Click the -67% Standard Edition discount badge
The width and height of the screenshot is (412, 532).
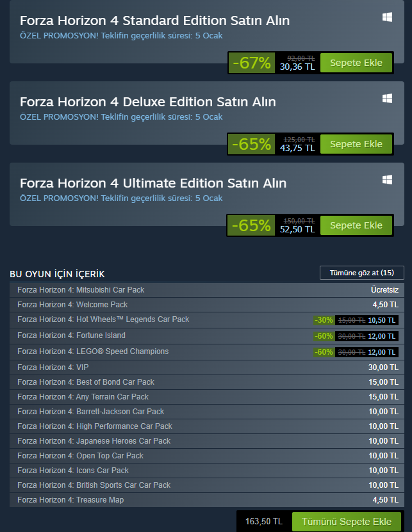point(252,63)
